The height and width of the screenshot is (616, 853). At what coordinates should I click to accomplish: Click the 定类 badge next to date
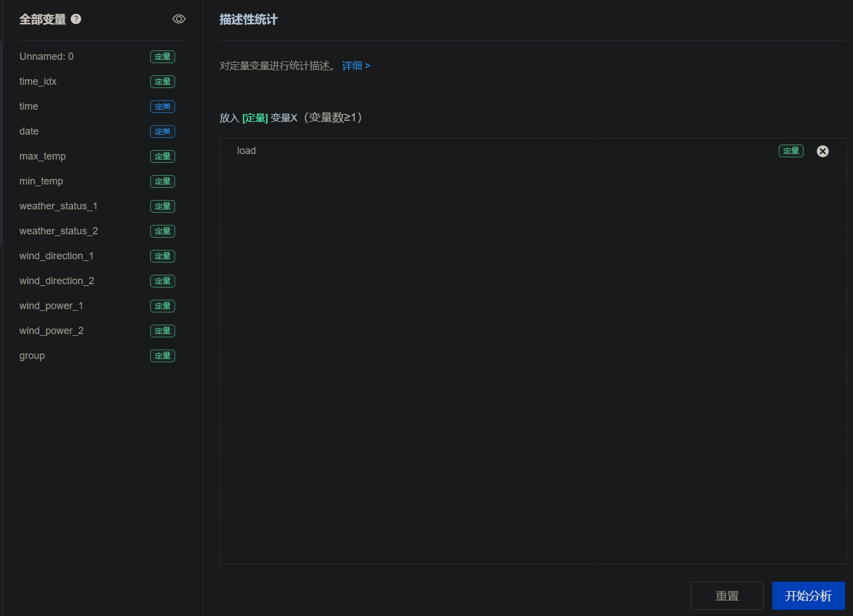tap(162, 131)
